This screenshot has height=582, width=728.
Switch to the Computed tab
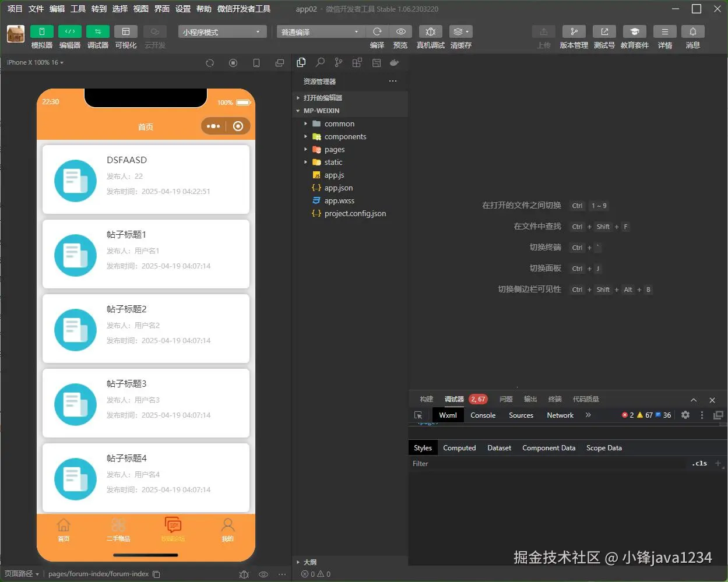(459, 447)
